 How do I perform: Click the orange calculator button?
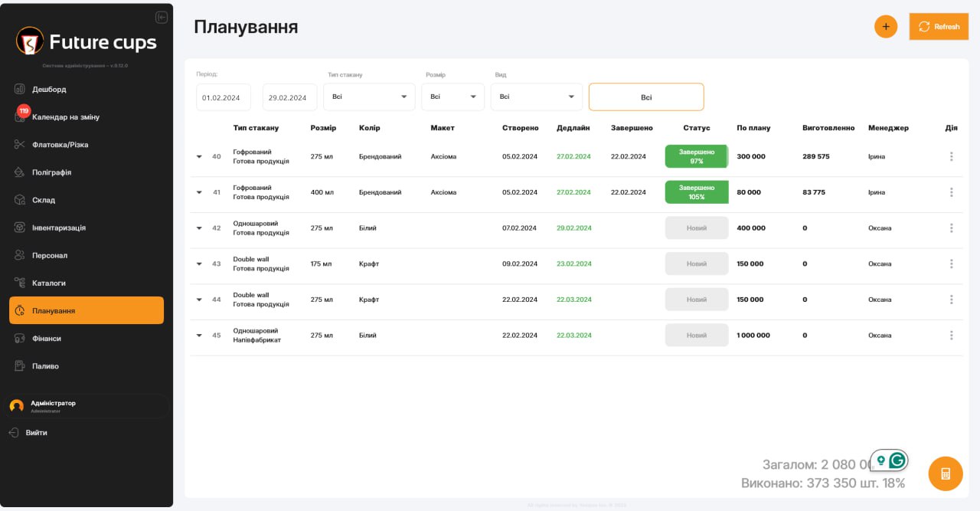tap(946, 473)
